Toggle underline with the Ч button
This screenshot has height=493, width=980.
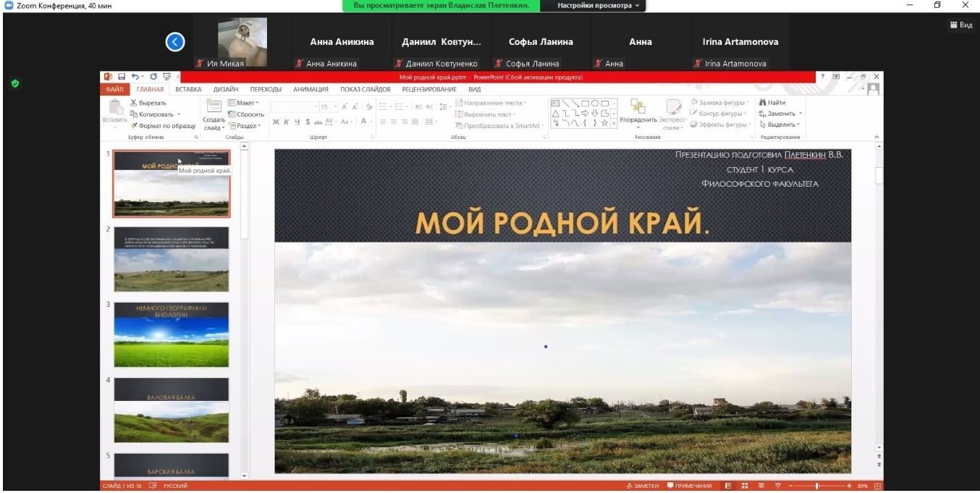click(x=296, y=122)
